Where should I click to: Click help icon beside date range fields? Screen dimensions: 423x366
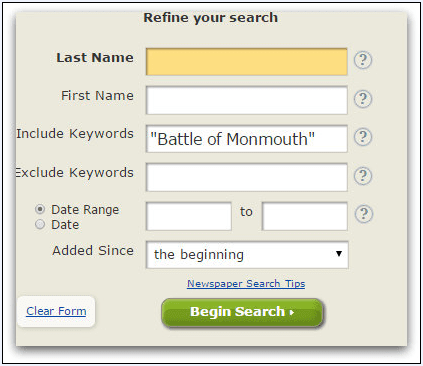coord(363,214)
